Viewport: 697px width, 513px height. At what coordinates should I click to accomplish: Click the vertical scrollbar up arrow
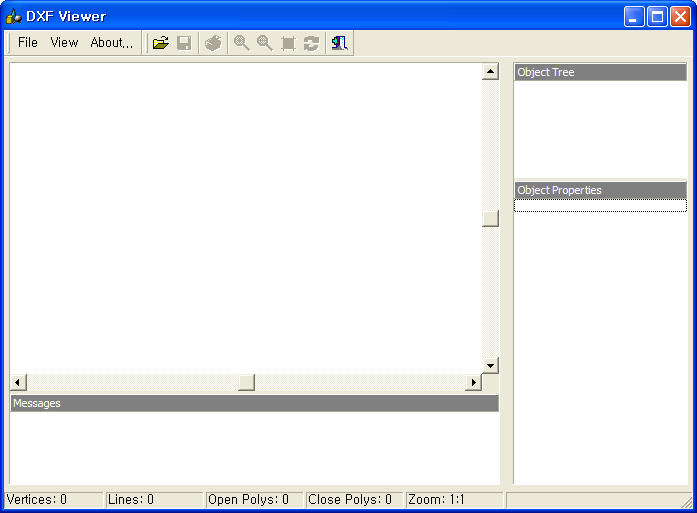[x=490, y=71]
